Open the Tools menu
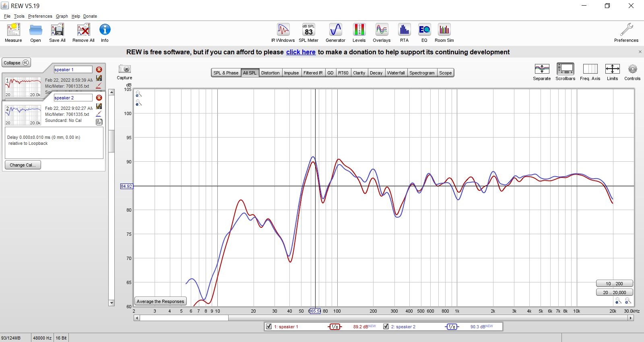The width and height of the screenshot is (644, 342). (x=19, y=16)
